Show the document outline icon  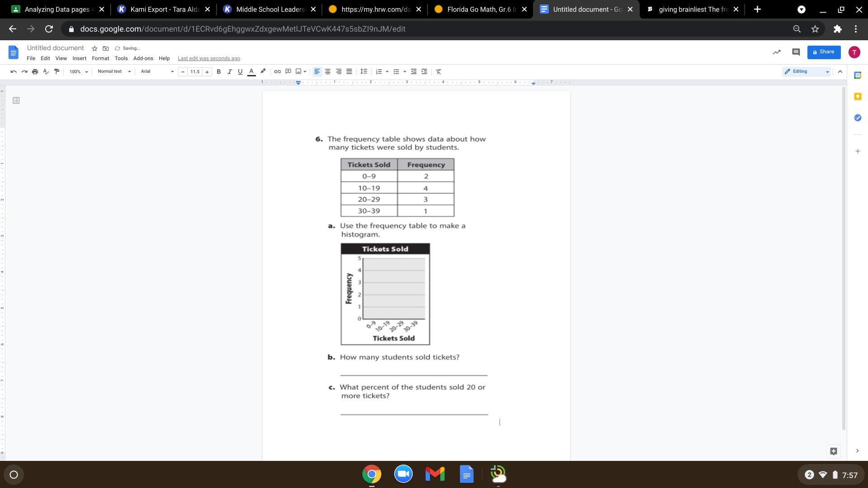(x=16, y=100)
